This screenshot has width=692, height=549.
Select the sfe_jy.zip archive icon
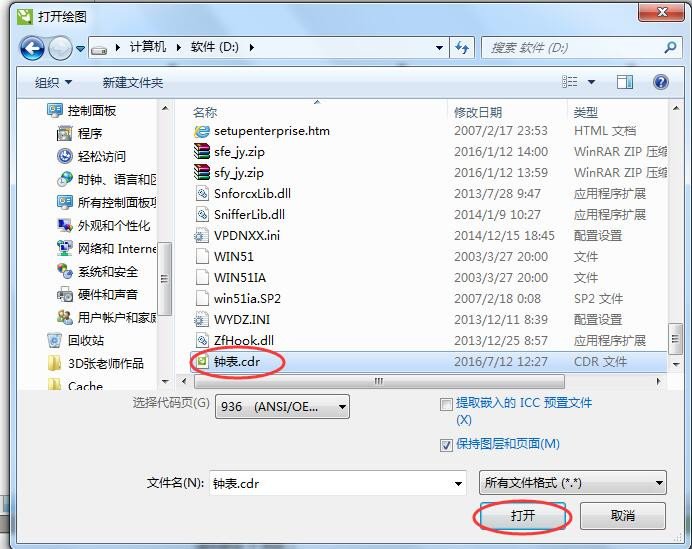coord(202,151)
